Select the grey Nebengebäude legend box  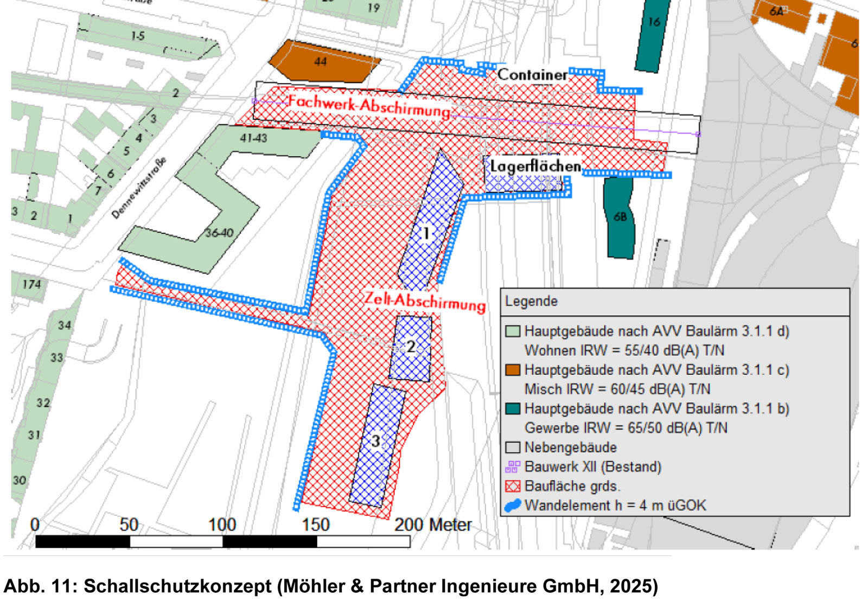(x=512, y=447)
